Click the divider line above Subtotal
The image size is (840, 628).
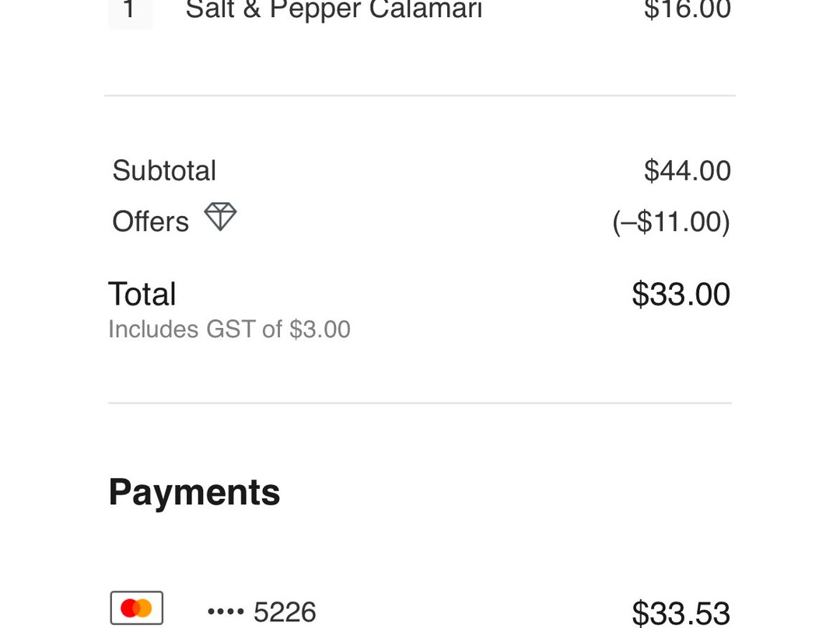click(420, 96)
